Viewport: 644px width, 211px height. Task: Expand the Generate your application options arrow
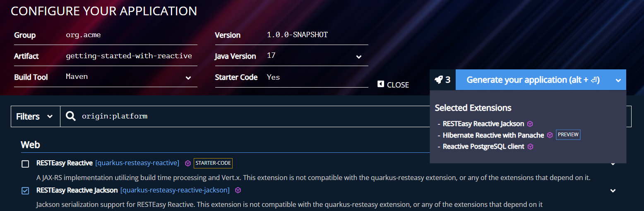(x=618, y=80)
